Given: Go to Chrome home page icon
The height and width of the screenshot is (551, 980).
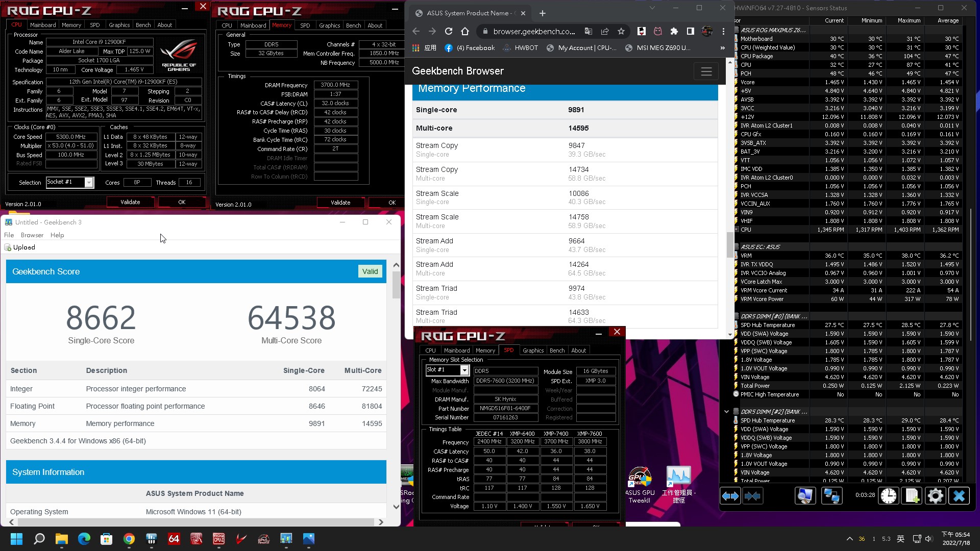Looking at the screenshot, I should point(465,32).
